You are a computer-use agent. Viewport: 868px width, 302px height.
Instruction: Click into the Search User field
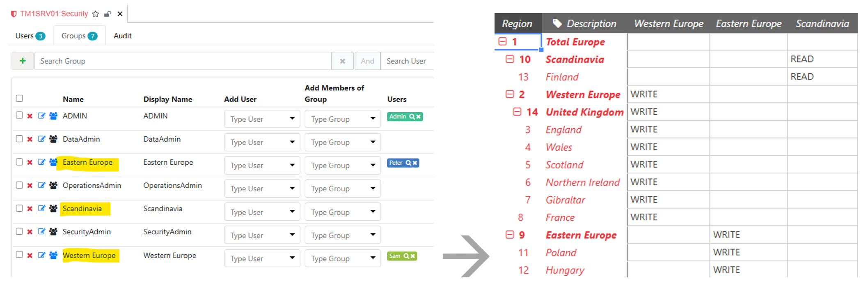[x=406, y=61]
